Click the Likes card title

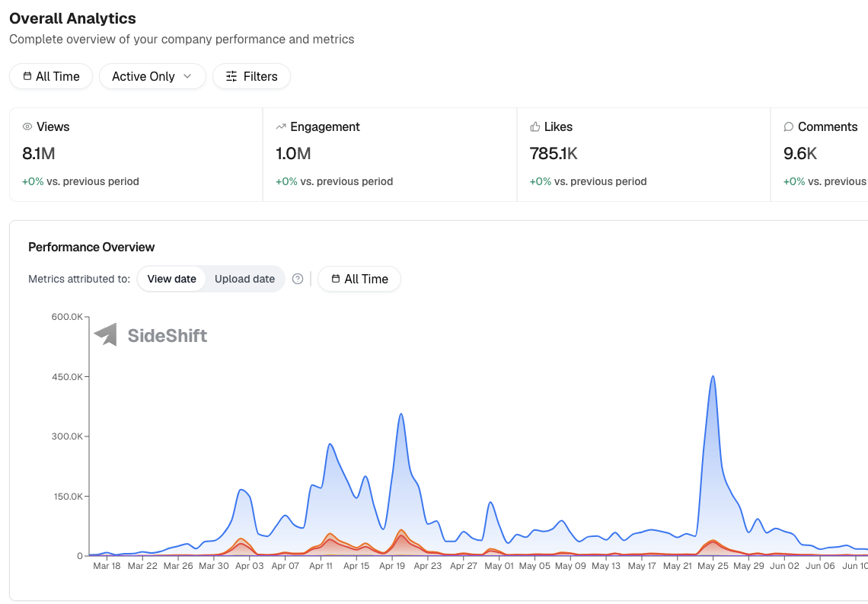tap(558, 126)
